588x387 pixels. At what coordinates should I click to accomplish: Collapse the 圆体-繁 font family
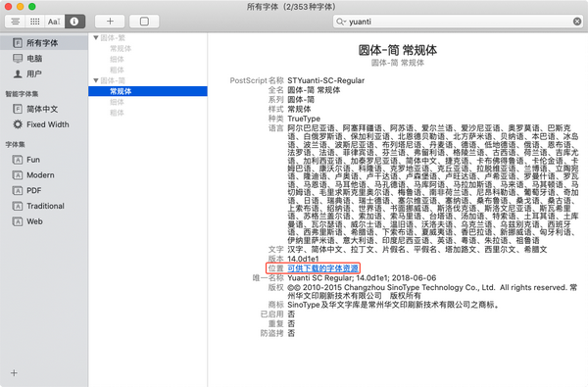click(x=96, y=38)
